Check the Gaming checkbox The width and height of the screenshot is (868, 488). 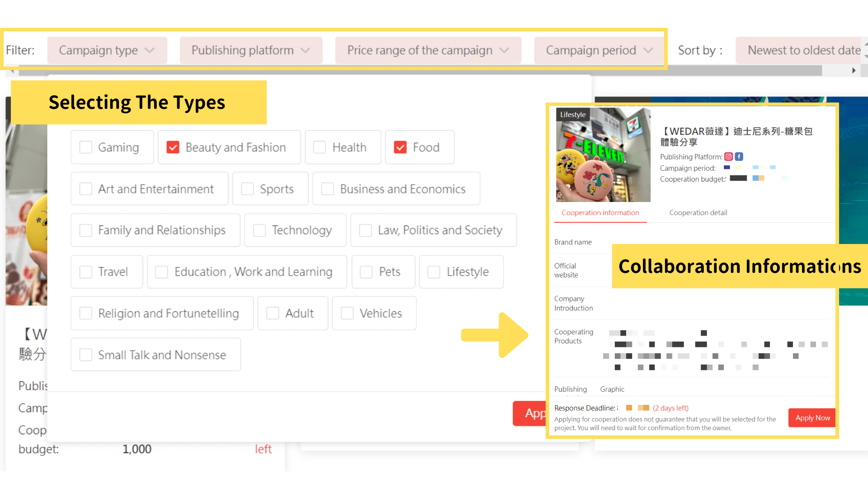click(86, 147)
